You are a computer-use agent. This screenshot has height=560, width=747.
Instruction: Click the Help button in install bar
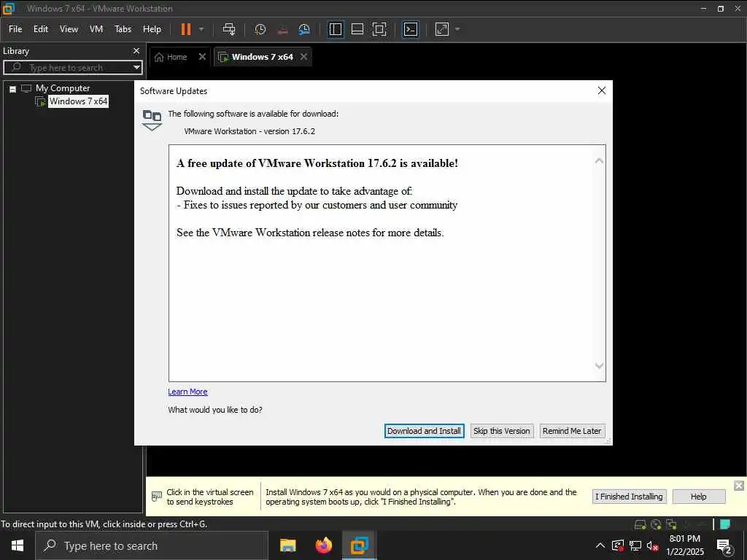(698, 497)
